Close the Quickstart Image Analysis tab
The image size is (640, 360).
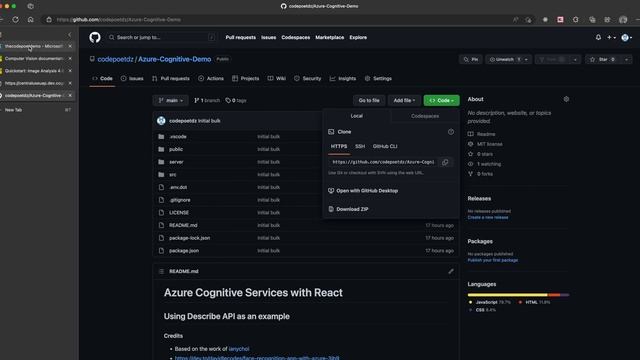(70, 71)
